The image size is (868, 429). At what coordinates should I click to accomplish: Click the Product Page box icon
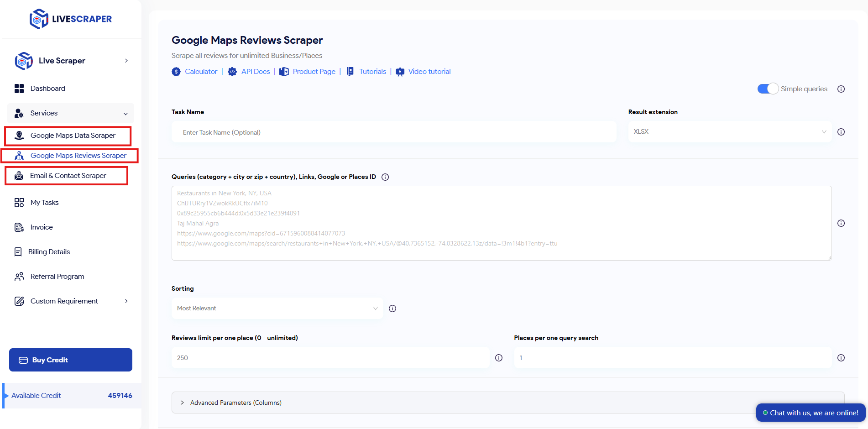pos(284,72)
